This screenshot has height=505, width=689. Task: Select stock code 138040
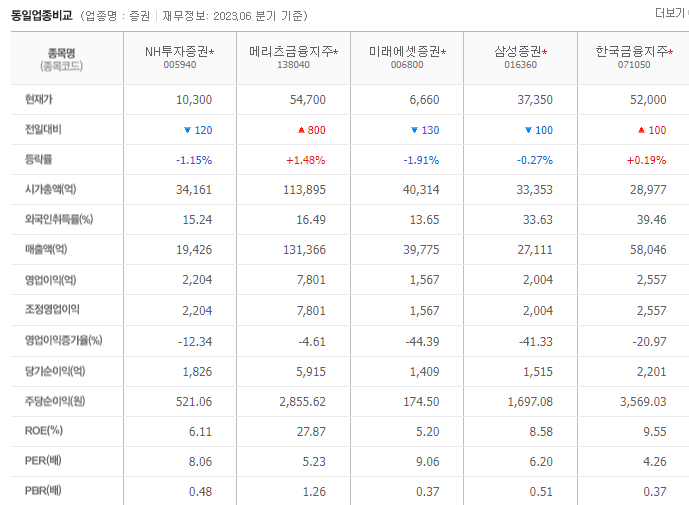(294, 65)
